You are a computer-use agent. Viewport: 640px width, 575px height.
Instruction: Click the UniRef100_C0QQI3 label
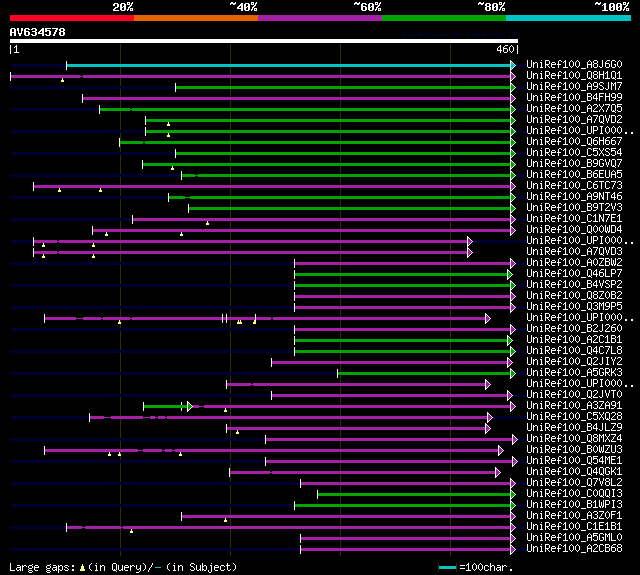574,494
